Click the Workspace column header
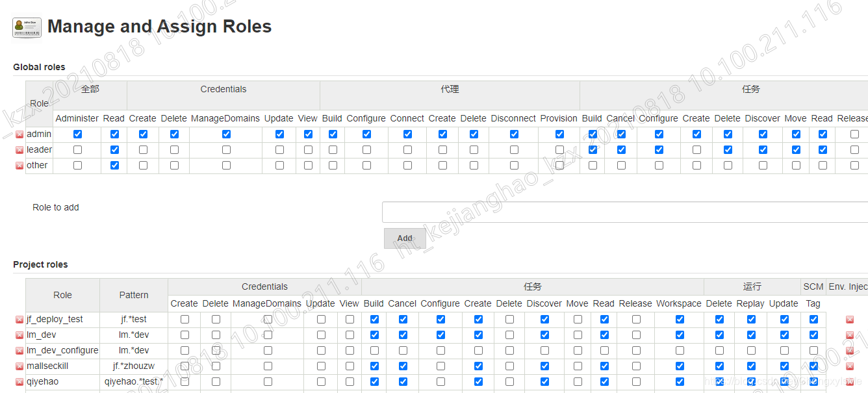Viewport: 868px width, 393px height. (x=679, y=303)
